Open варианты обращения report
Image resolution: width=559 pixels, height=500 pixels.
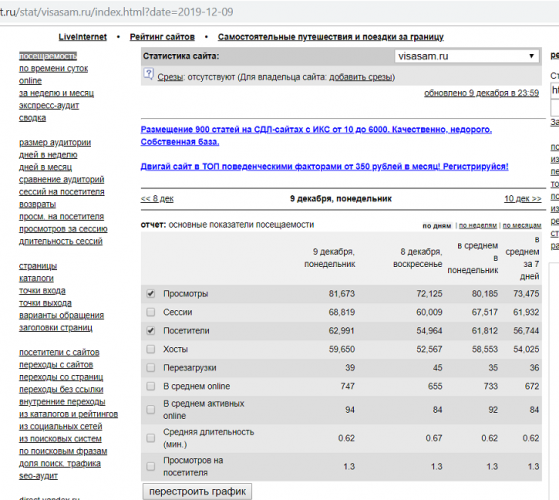click(61, 315)
